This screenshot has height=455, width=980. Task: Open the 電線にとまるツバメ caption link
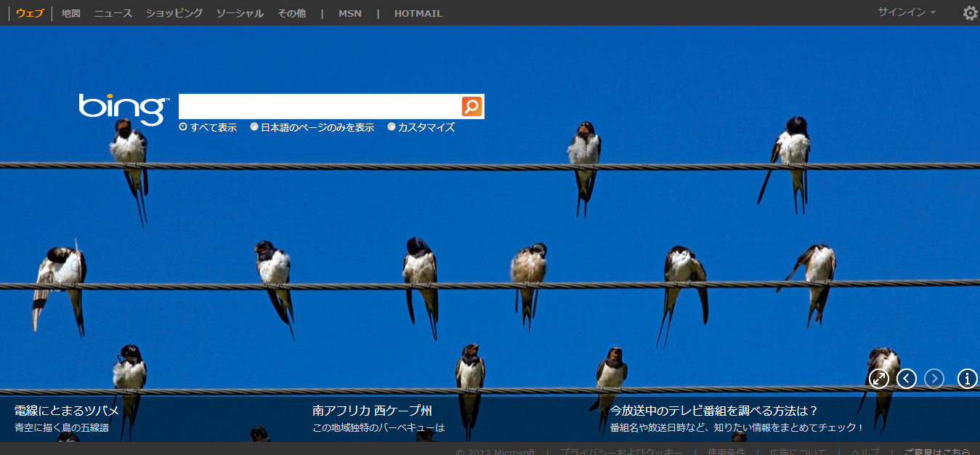(67, 411)
